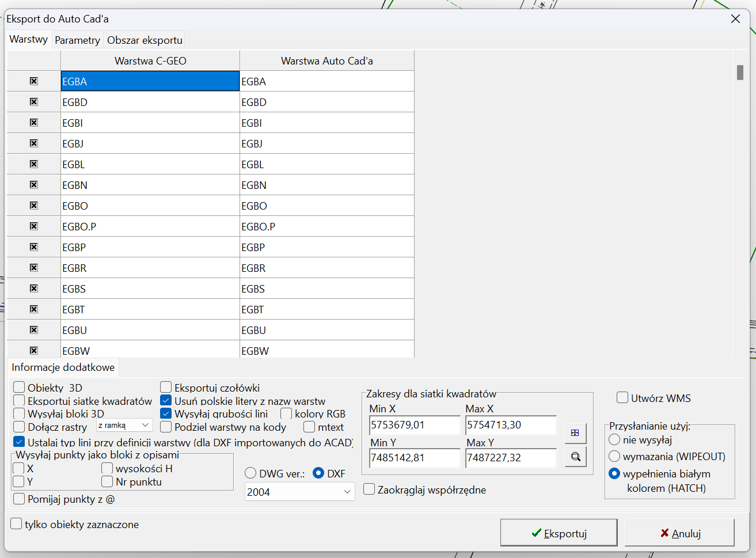
Task: Enable Obiekty 3D checkbox
Action: (19, 388)
